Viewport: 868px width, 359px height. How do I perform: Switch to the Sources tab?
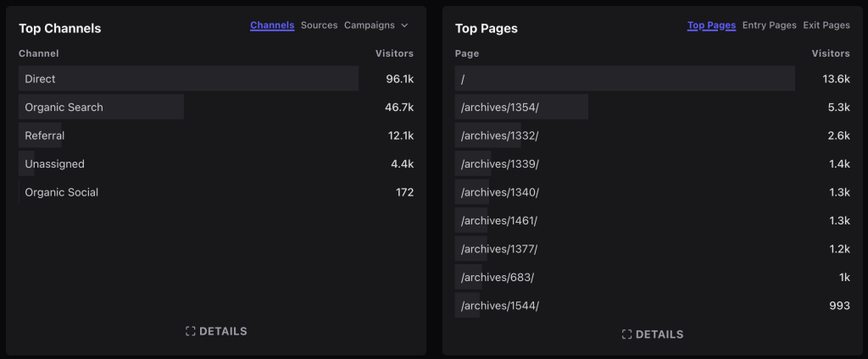point(319,25)
